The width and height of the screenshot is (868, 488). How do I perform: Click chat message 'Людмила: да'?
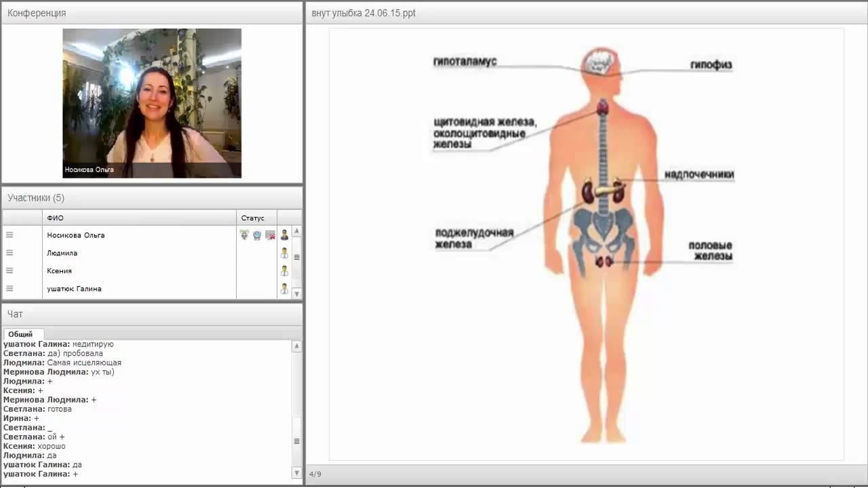point(30,455)
